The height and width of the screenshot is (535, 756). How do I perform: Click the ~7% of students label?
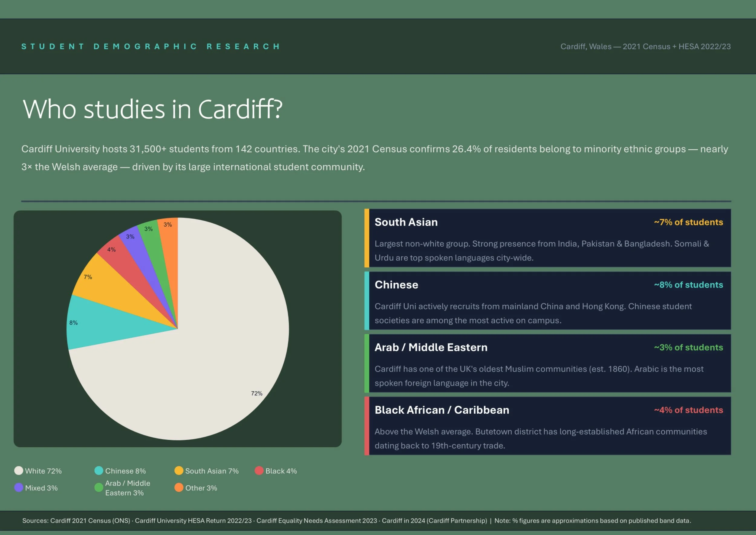[689, 222]
